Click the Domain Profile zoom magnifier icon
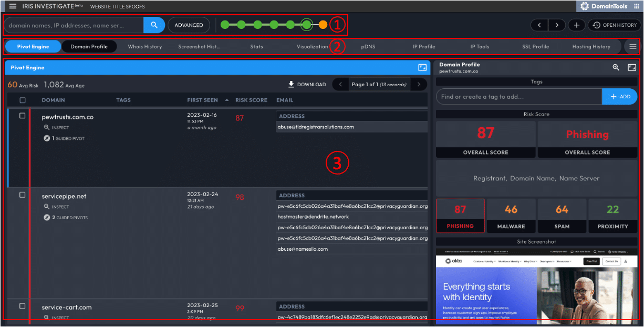The width and height of the screenshot is (644, 327). point(616,67)
